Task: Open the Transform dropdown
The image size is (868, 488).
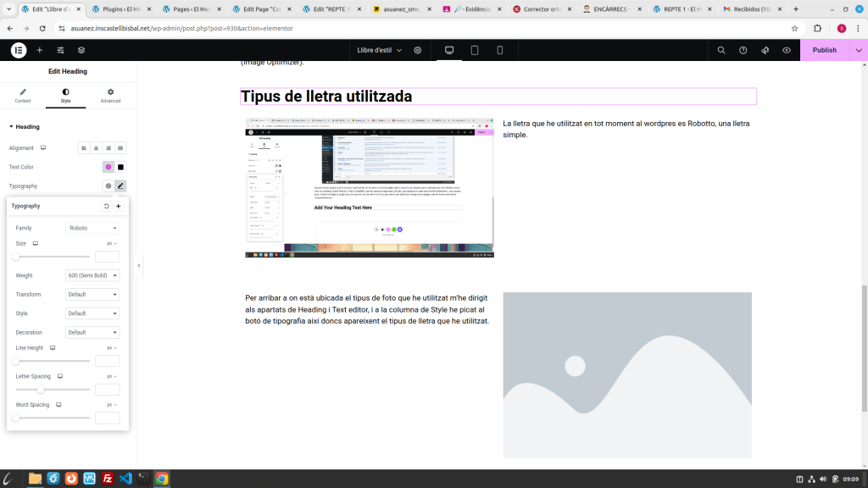Action: (x=92, y=294)
